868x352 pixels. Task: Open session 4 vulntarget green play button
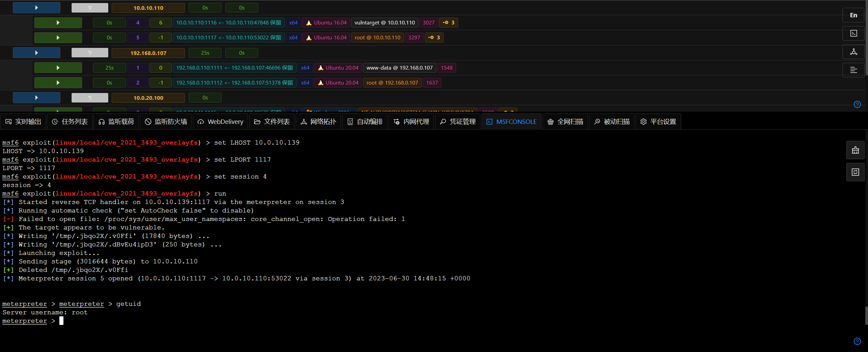click(x=58, y=23)
